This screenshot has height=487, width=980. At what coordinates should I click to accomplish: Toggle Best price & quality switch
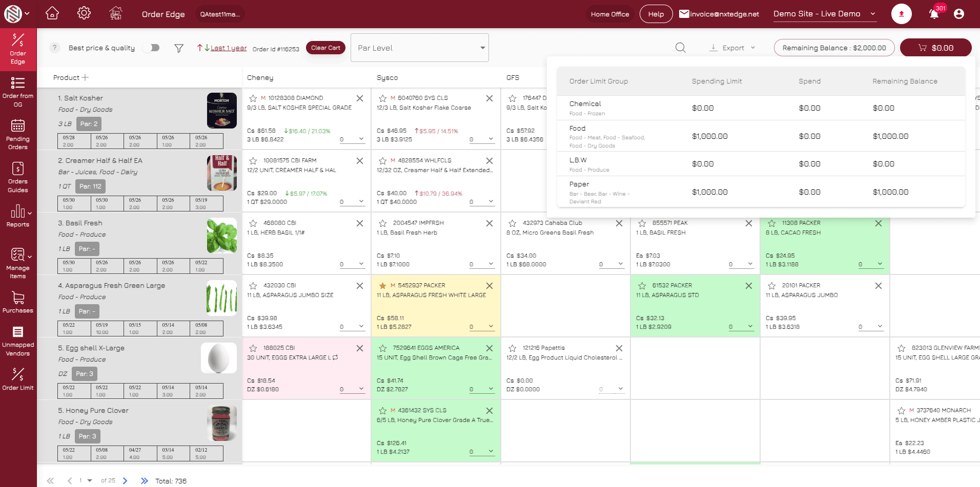[x=152, y=48]
